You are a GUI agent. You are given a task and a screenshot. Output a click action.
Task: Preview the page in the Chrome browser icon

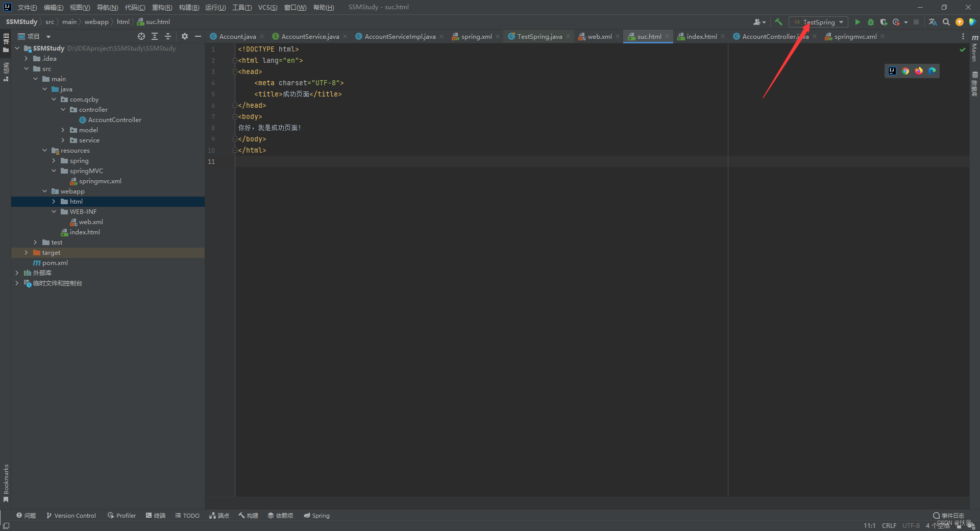click(x=905, y=71)
